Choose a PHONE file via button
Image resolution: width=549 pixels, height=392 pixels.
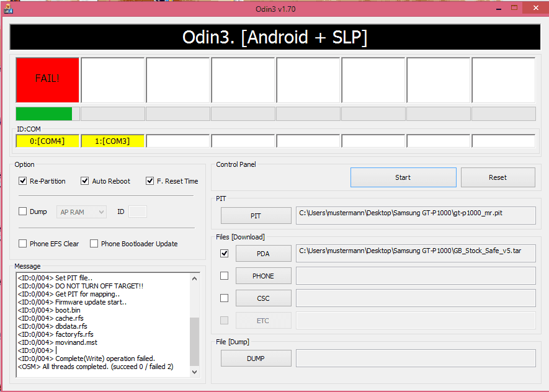click(x=263, y=276)
